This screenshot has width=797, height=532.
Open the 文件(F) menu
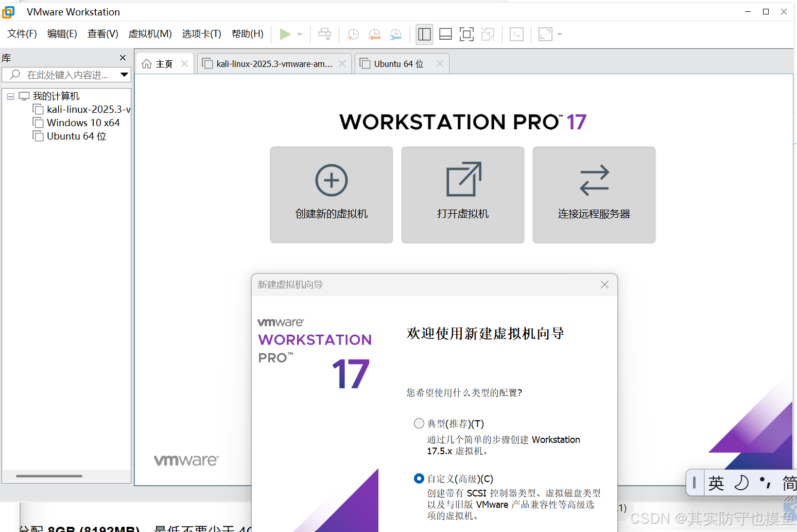coord(22,33)
